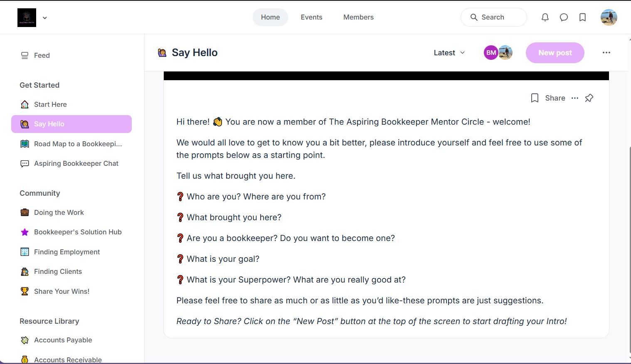The image size is (631, 364).
Task: Pin the welcome post with pin icon
Action: tap(589, 98)
